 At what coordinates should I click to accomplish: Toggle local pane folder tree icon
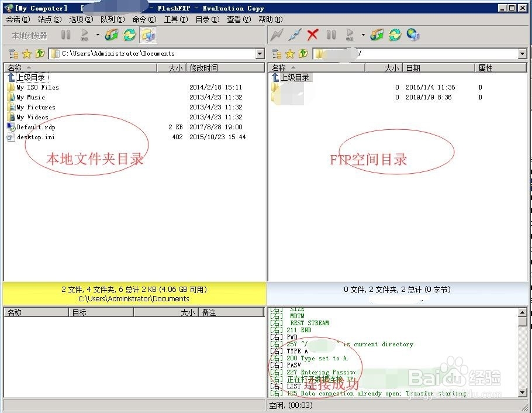[x=13, y=54]
